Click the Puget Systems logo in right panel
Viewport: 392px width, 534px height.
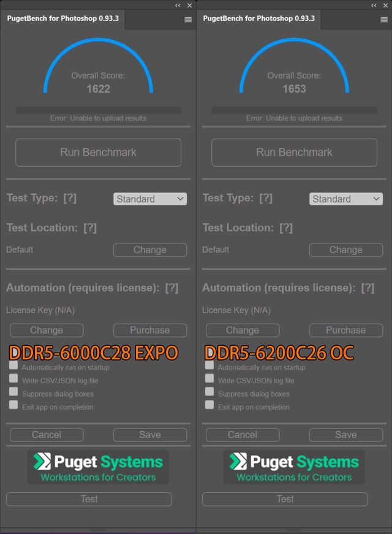click(295, 467)
